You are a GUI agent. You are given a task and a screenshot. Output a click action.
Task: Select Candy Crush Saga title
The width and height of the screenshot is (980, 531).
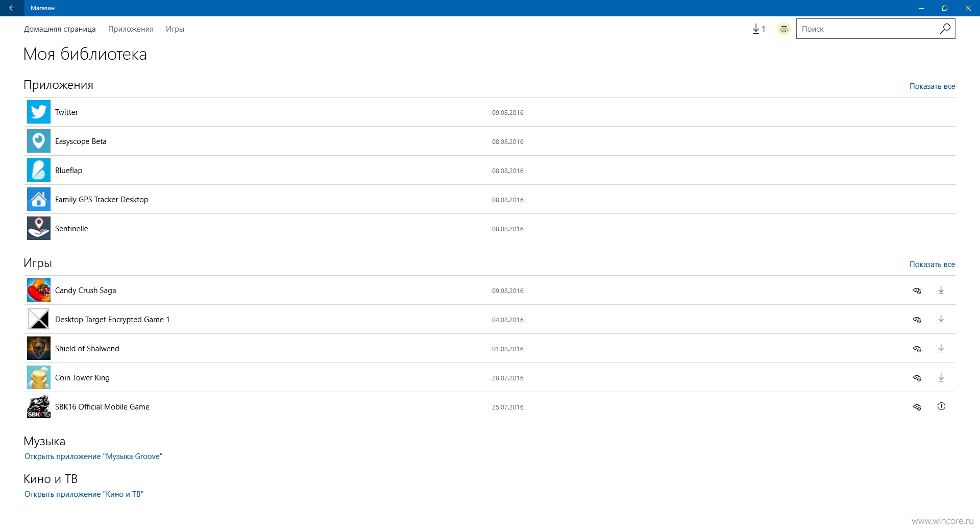[85, 291]
